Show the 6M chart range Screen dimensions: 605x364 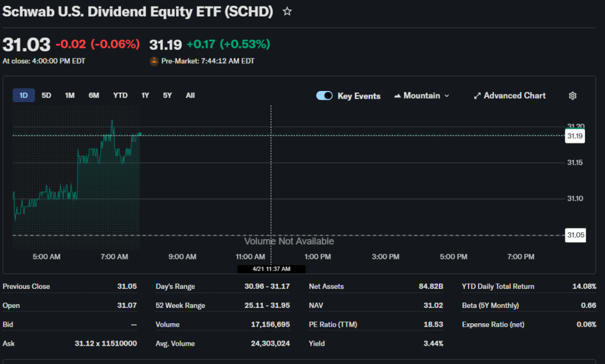click(x=94, y=96)
